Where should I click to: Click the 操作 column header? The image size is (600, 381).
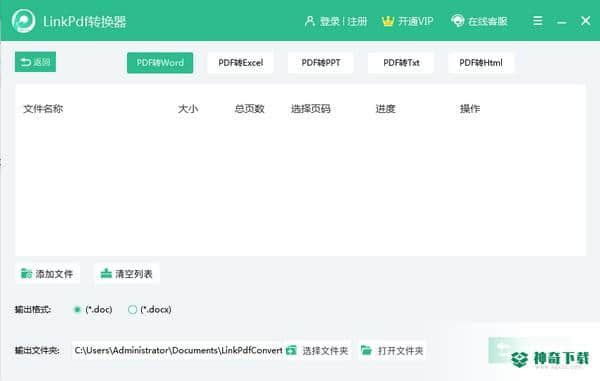tap(470, 109)
